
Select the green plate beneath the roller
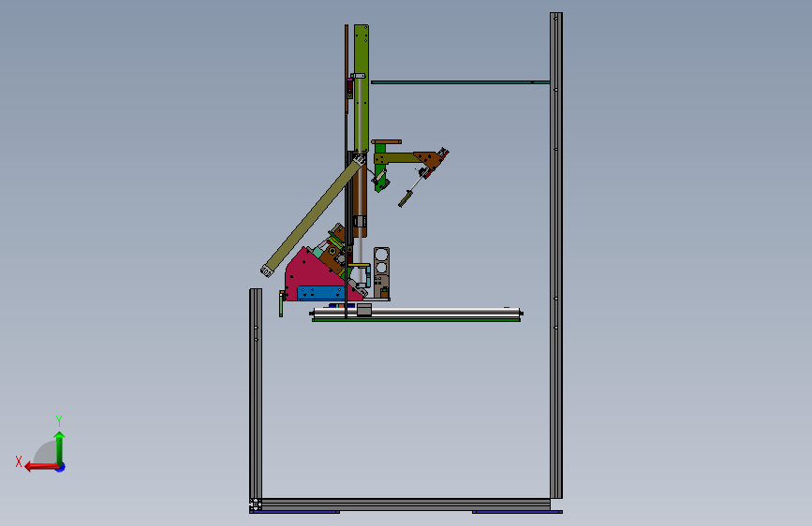(417, 320)
